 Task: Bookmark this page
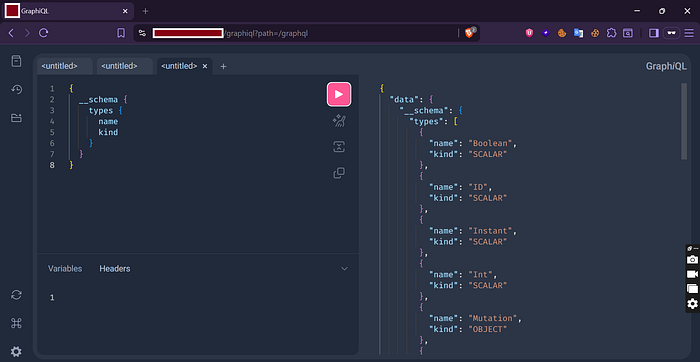pyautogui.click(x=121, y=33)
